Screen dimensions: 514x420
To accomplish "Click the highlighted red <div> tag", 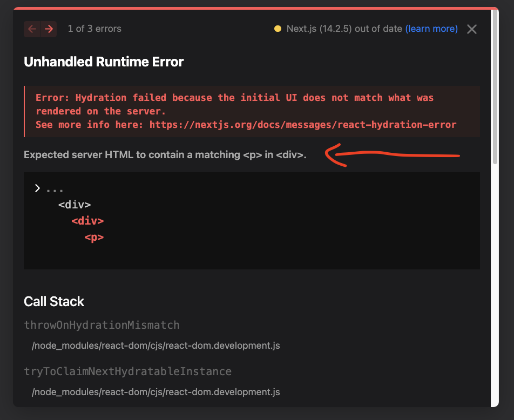I will click(x=87, y=221).
